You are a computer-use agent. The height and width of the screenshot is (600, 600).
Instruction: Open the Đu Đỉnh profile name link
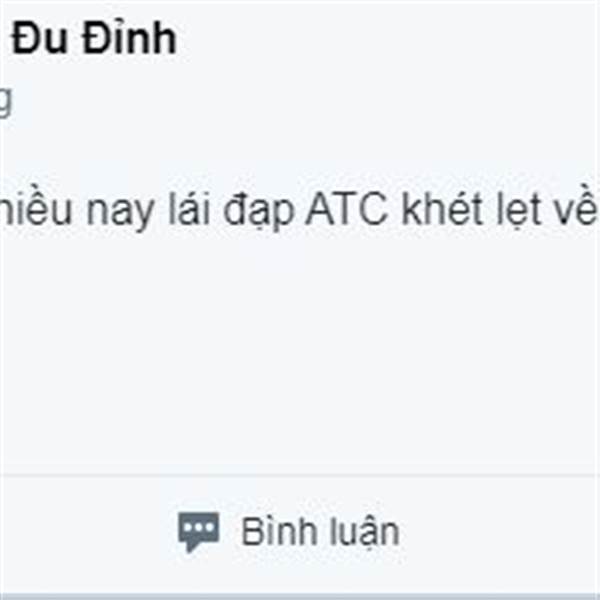[x=94, y=38]
